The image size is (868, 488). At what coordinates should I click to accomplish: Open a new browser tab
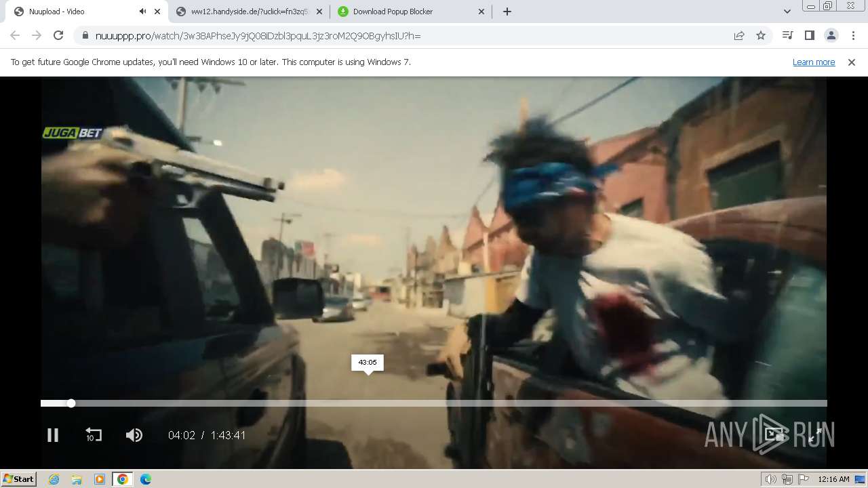(507, 12)
